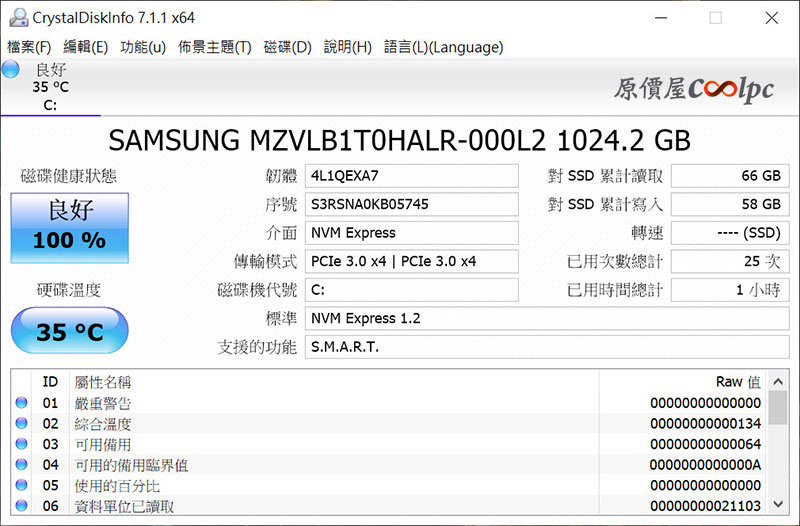Click the CrystalDiskInfo app icon in title bar

tap(18, 18)
